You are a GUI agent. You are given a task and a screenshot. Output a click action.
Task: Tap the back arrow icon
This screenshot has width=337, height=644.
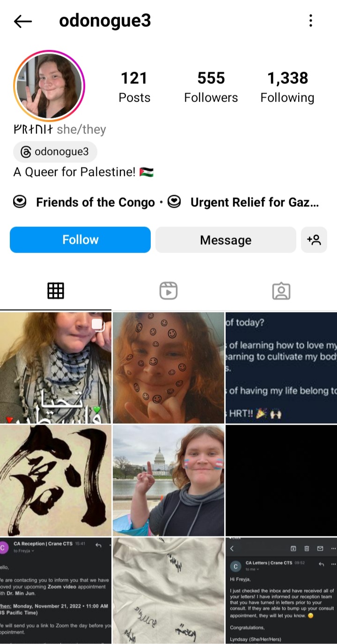pos(22,21)
